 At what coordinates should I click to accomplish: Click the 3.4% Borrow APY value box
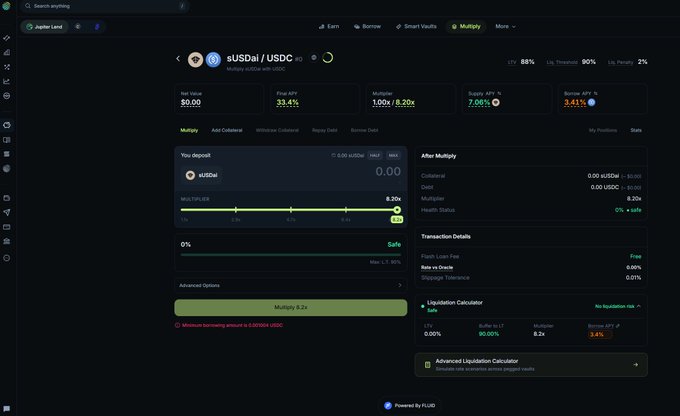pos(600,334)
